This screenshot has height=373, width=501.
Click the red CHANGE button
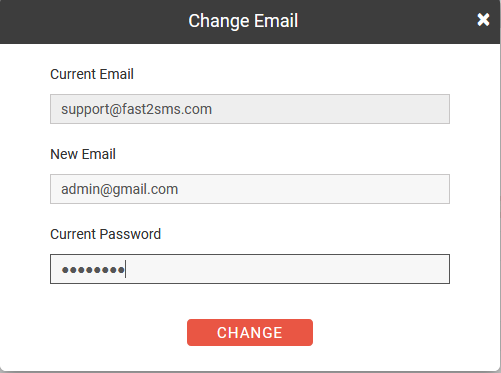pos(250,332)
